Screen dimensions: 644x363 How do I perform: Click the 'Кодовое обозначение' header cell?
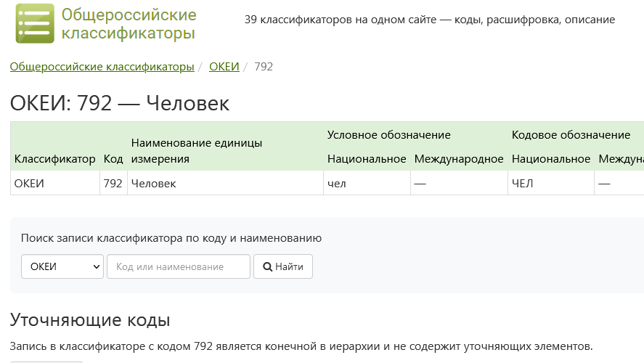pyautogui.click(x=571, y=135)
